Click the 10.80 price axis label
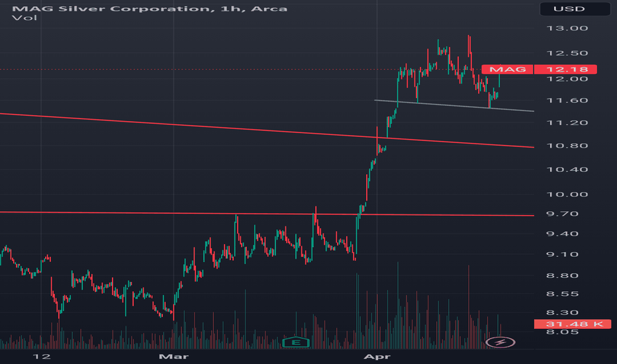Image resolution: width=617 pixels, height=364 pixels. [x=567, y=146]
